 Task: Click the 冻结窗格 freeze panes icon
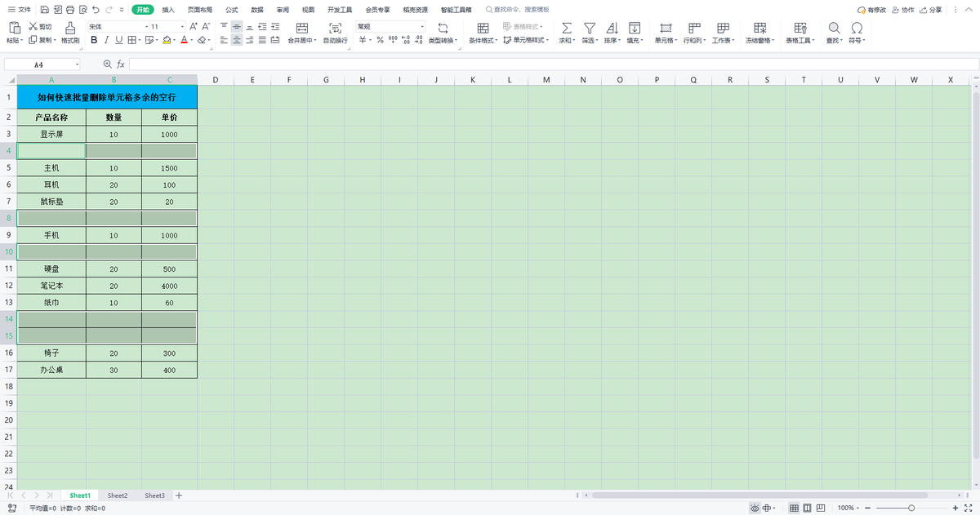tap(759, 28)
